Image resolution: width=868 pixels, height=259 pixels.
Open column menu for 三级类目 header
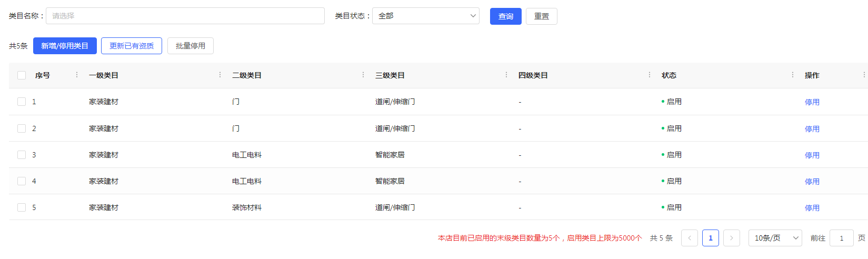pos(506,75)
